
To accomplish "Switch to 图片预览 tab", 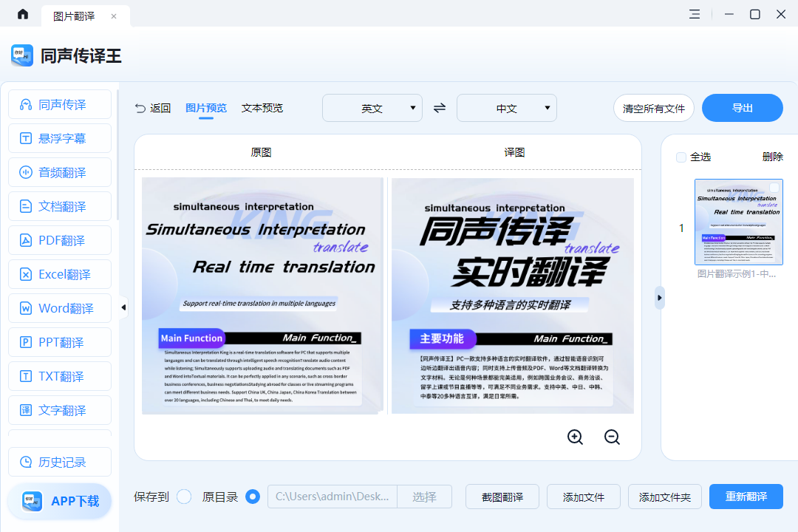I will coord(206,108).
